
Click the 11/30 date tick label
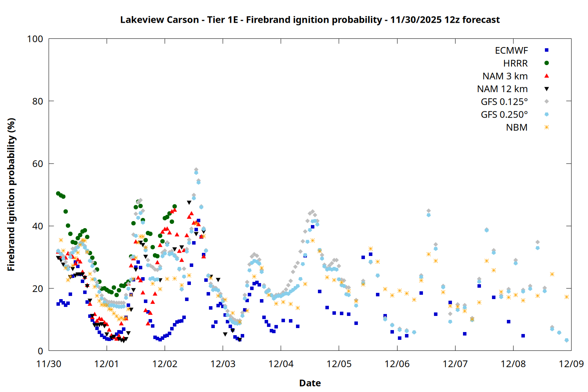click(x=49, y=364)
